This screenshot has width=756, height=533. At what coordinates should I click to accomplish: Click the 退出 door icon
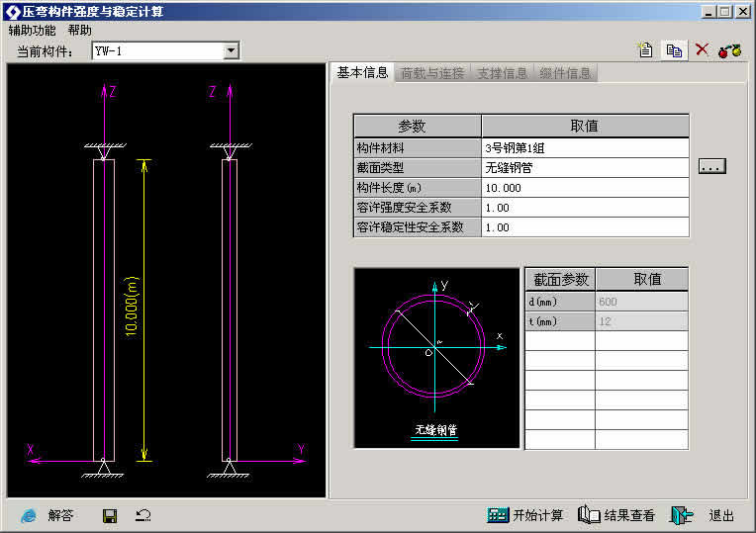click(681, 515)
